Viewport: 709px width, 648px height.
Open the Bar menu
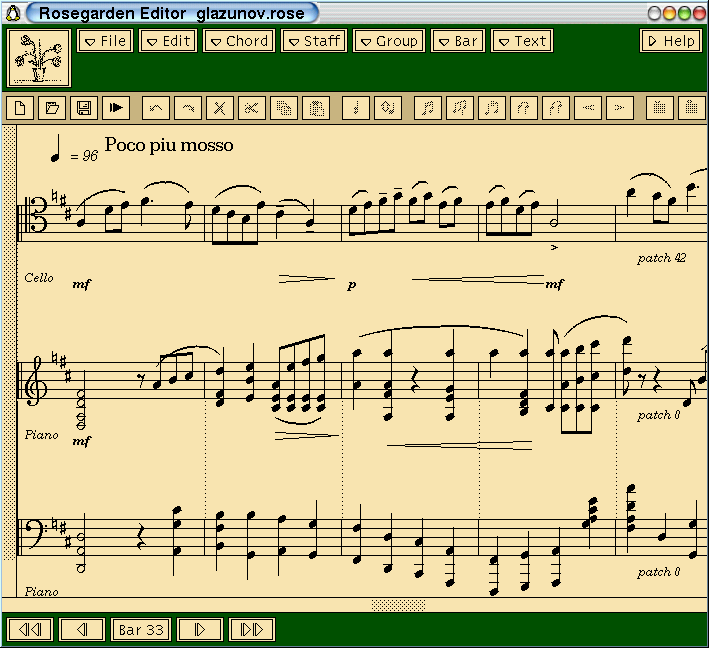tap(458, 41)
